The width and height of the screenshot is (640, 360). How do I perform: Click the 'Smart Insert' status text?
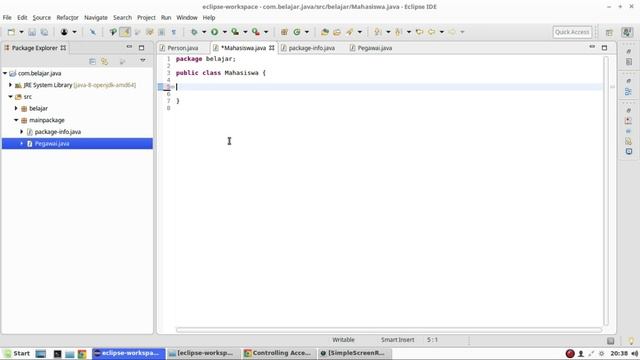coord(398,340)
